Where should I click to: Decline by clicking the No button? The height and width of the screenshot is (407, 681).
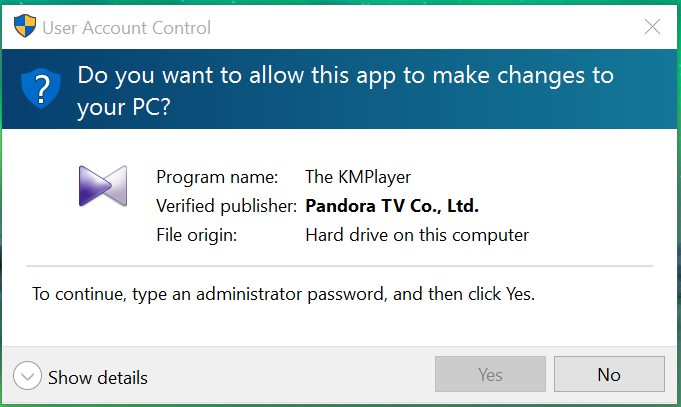click(609, 374)
